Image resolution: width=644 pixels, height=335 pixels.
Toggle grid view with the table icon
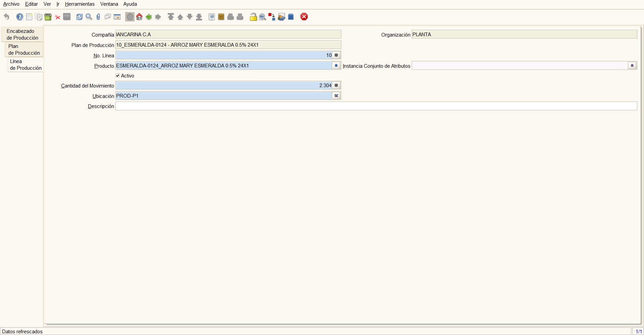(117, 17)
